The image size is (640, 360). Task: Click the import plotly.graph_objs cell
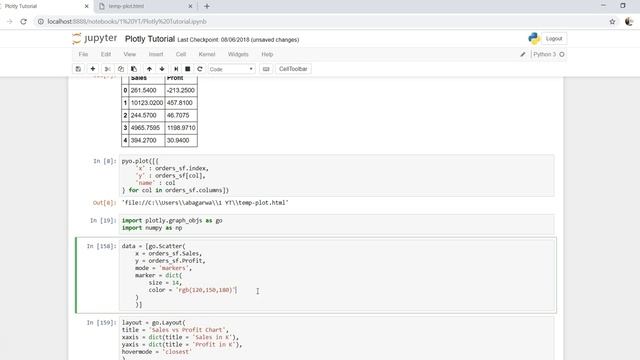pos(337,224)
